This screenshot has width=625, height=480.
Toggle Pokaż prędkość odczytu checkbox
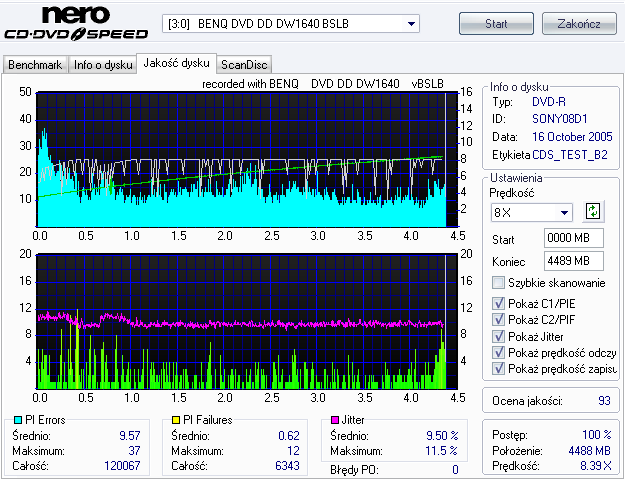[498, 352]
